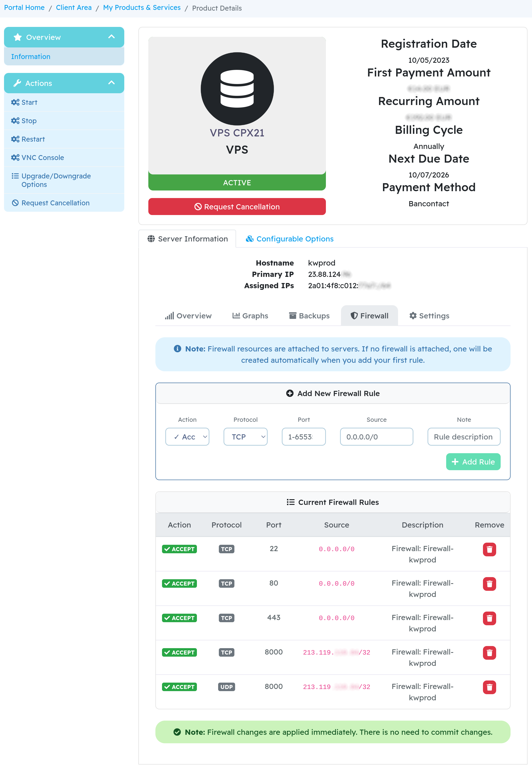
Task: Open VNC Console from Actions
Action: pyautogui.click(x=64, y=157)
